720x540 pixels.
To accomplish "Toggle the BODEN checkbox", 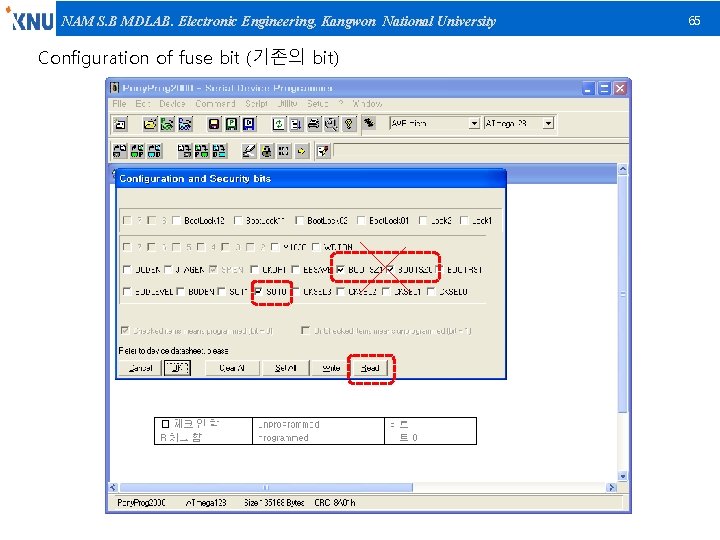I will [180, 292].
